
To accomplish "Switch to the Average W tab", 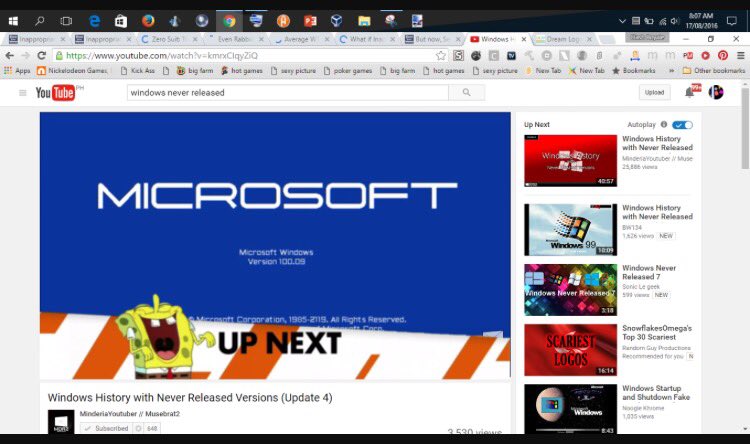I will coord(300,39).
